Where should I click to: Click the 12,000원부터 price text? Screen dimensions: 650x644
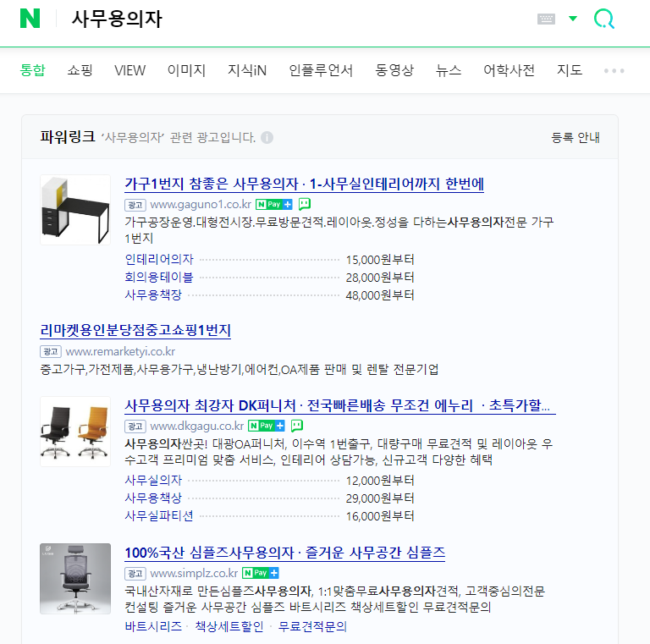380,481
